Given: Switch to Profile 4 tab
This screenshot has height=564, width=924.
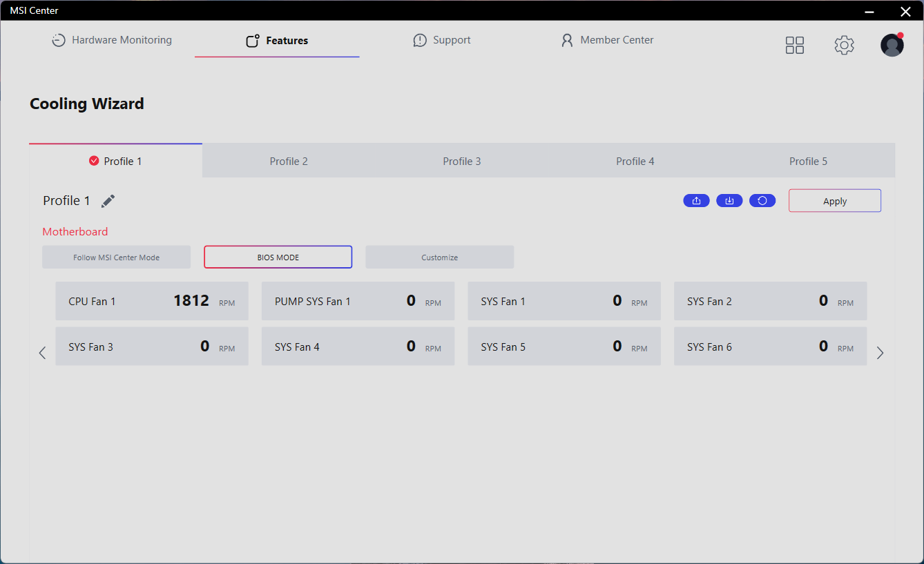Looking at the screenshot, I should [x=635, y=161].
